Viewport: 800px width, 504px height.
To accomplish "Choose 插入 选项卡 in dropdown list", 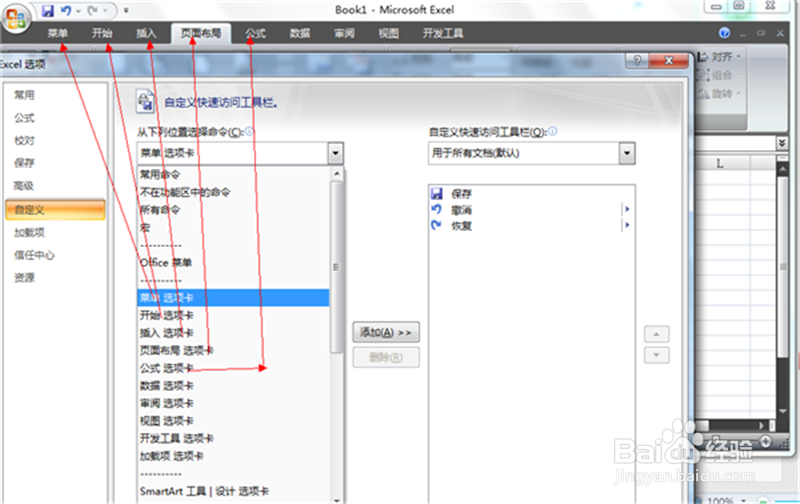I will 234,333.
